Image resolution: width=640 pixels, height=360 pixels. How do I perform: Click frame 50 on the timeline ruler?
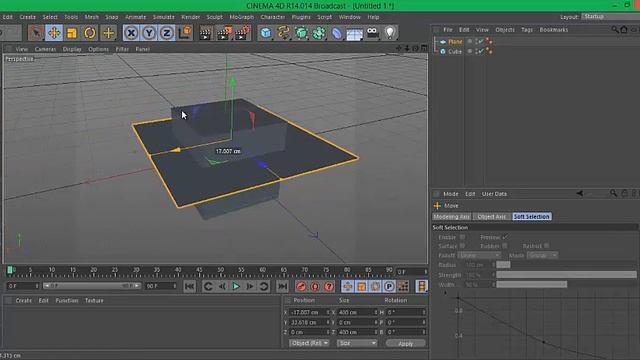(220, 271)
